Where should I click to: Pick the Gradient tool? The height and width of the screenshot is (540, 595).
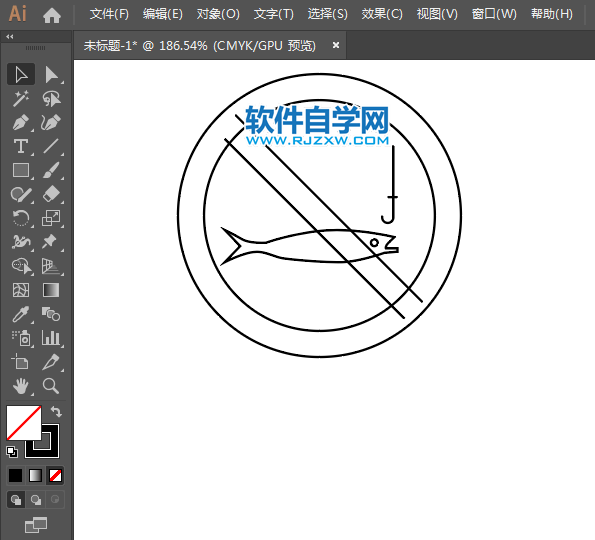pos(51,290)
